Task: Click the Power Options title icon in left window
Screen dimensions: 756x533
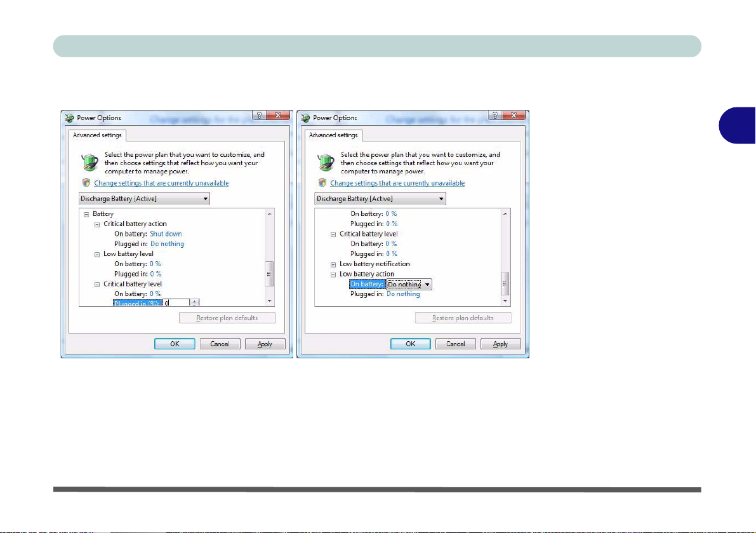Action: tap(69, 118)
